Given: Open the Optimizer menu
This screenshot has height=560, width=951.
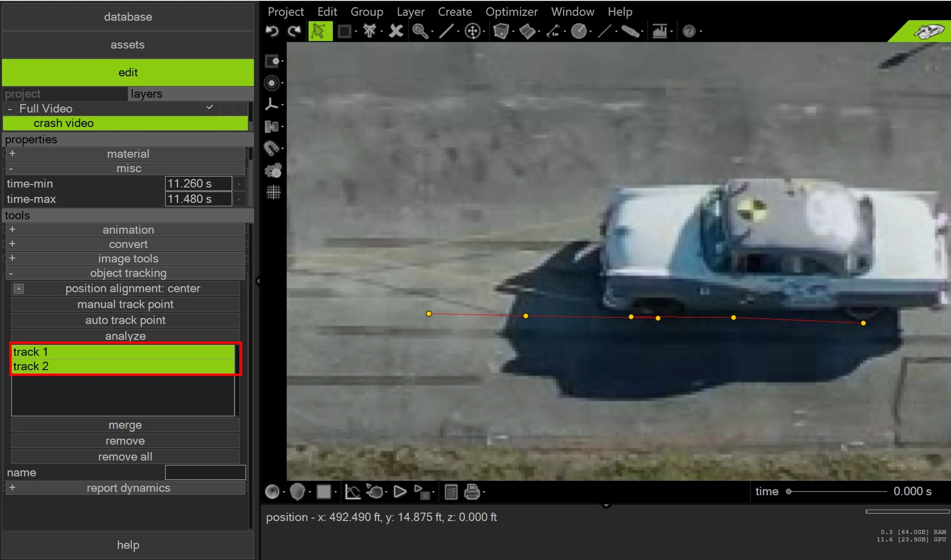Looking at the screenshot, I should [511, 12].
